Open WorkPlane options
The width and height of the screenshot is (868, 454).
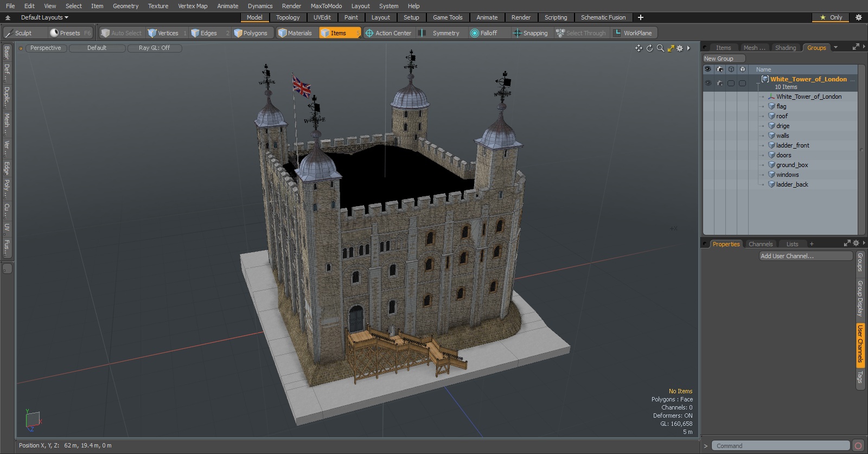(634, 33)
